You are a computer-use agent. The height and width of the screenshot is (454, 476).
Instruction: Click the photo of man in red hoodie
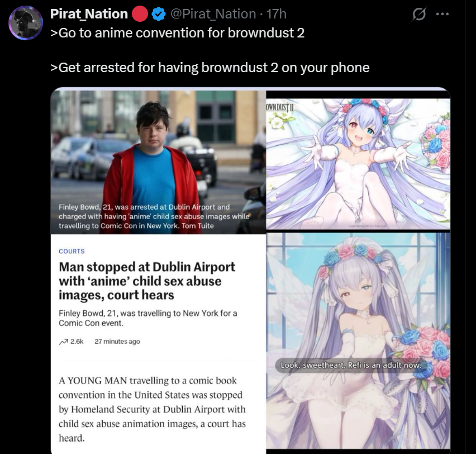point(158,162)
